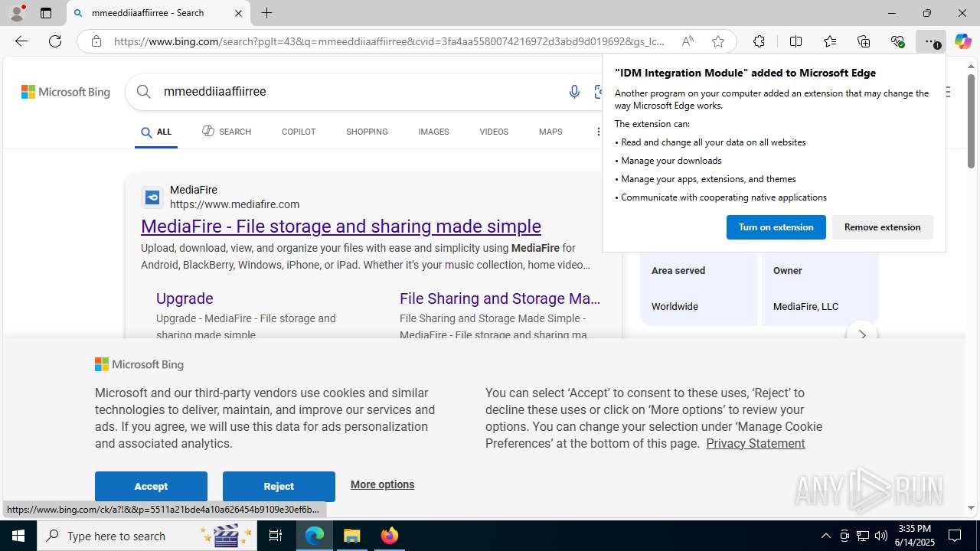Screen dimensions: 980x551
Task: Open the browser profile icon
Action: coord(17,13)
